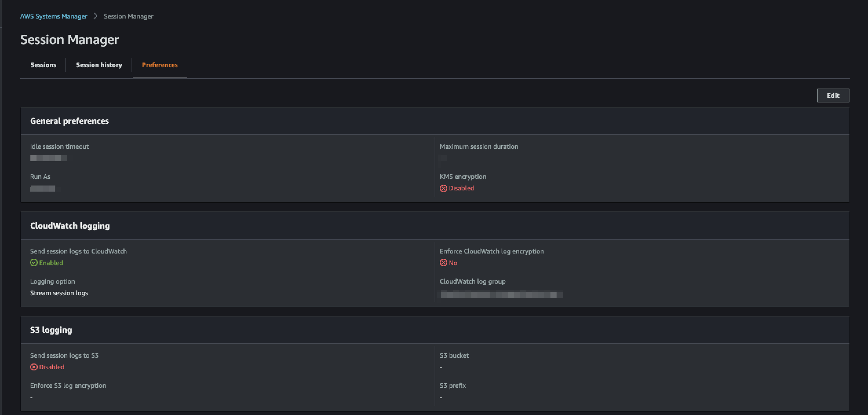Click the Disabled text in S3 logging
Screen dimensions: 868x415
(x=52, y=367)
